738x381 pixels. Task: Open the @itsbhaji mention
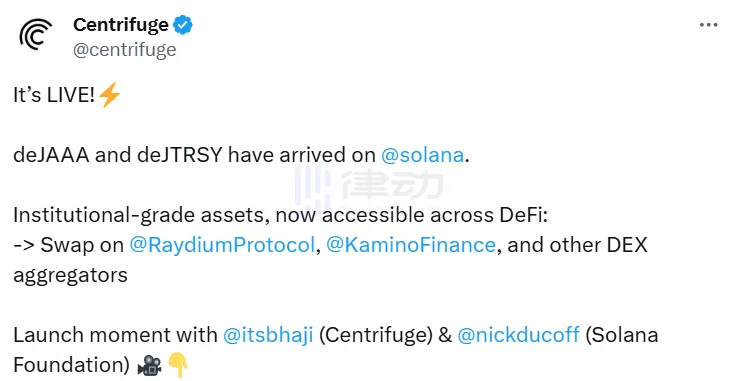(x=268, y=335)
